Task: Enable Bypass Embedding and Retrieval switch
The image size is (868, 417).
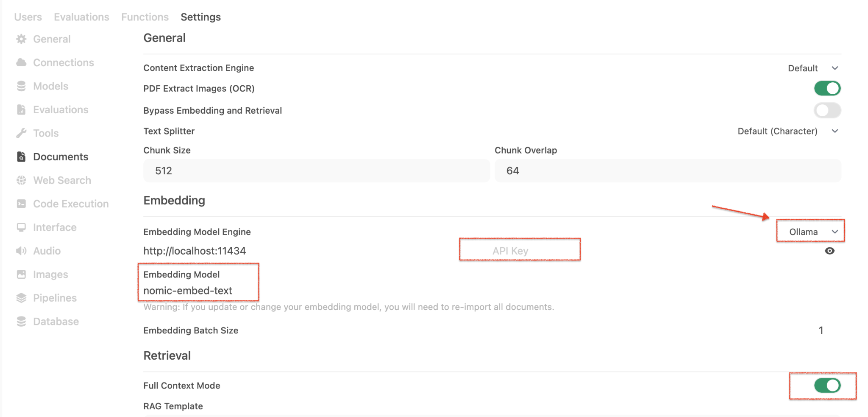Action: coord(827,110)
